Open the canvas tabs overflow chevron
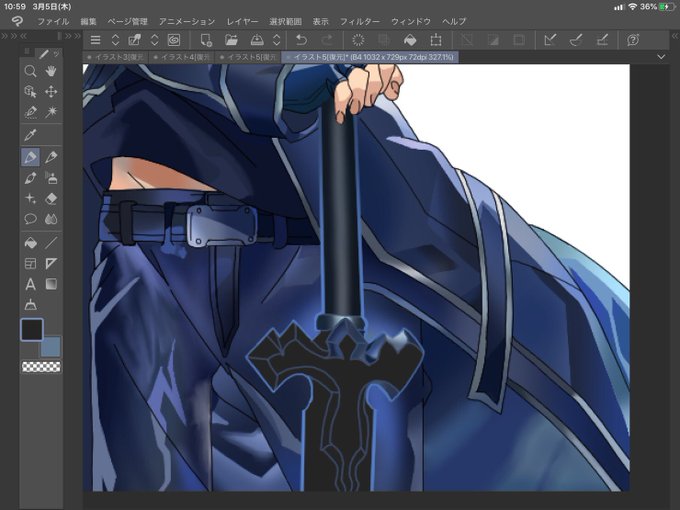The width and height of the screenshot is (680, 510). [661, 57]
